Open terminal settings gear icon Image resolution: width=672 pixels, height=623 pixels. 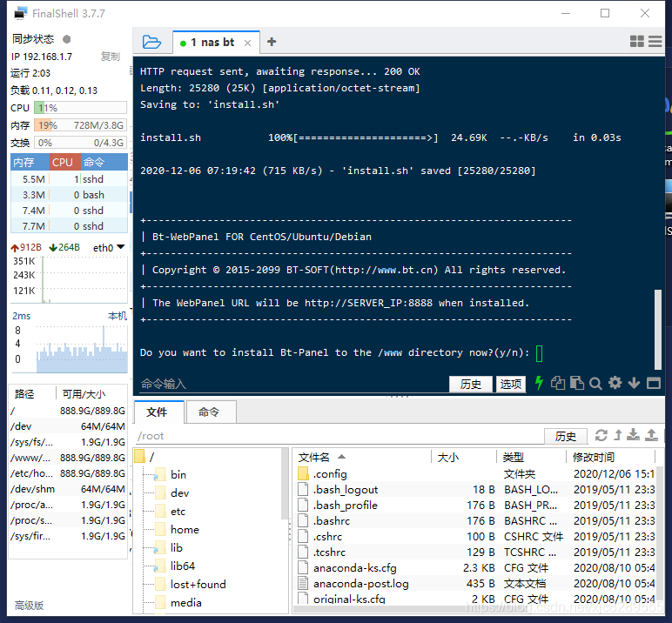point(615,383)
